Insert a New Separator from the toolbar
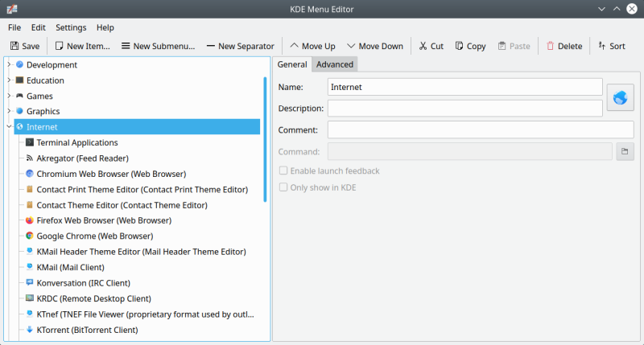Image resolution: width=644 pixels, height=345 pixels. coord(240,46)
